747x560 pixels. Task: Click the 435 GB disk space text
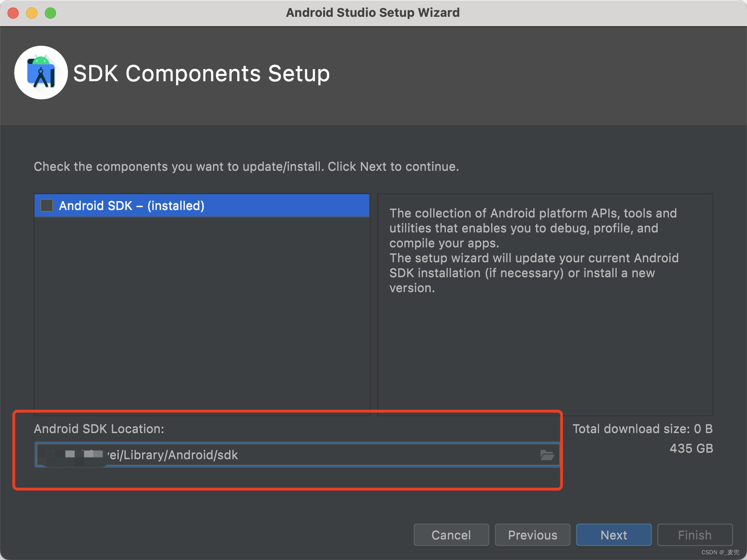691,448
